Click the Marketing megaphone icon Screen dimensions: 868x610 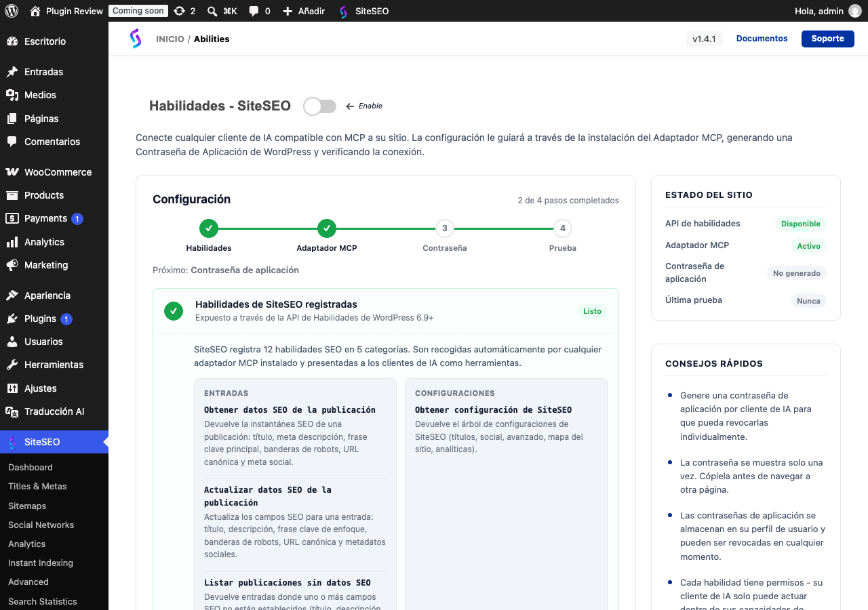12,265
